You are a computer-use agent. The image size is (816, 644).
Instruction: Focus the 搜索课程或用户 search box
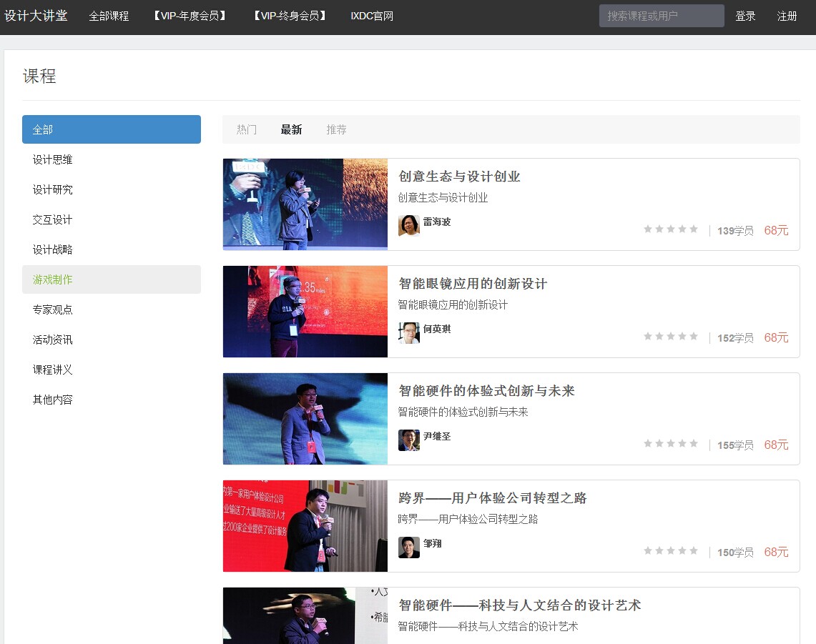[661, 16]
